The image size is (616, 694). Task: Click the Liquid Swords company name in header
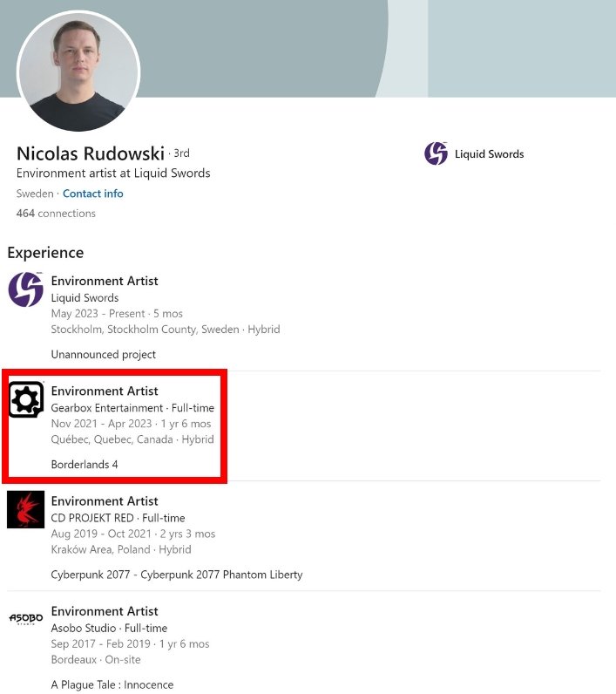point(489,154)
